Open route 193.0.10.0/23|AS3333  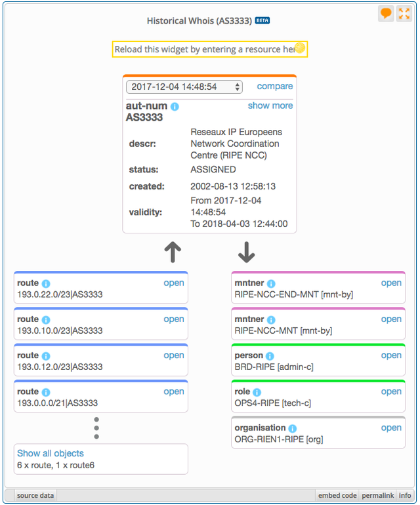tap(174, 319)
